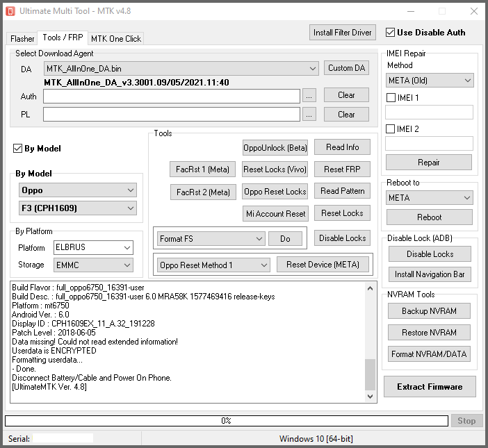Click the PL browse ellipsis button
Image resolution: width=488 pixels, height=448 pixels.
[309, 115]
